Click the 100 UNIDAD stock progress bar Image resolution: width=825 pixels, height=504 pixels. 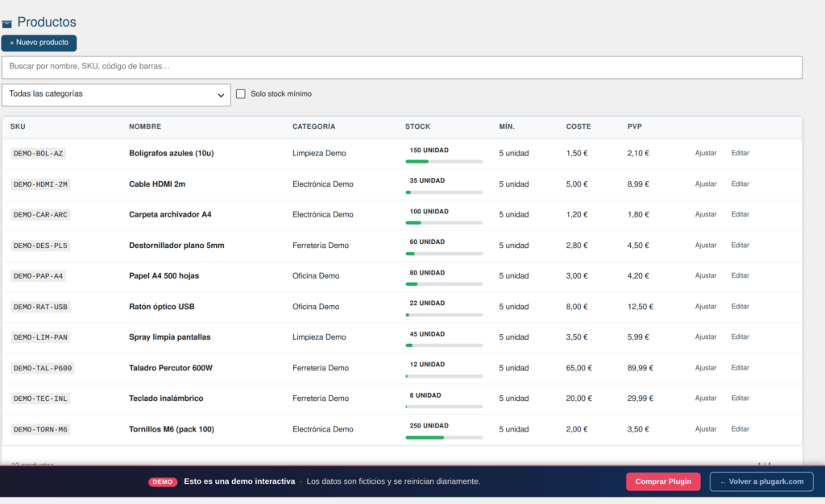(x=444, y=223)
